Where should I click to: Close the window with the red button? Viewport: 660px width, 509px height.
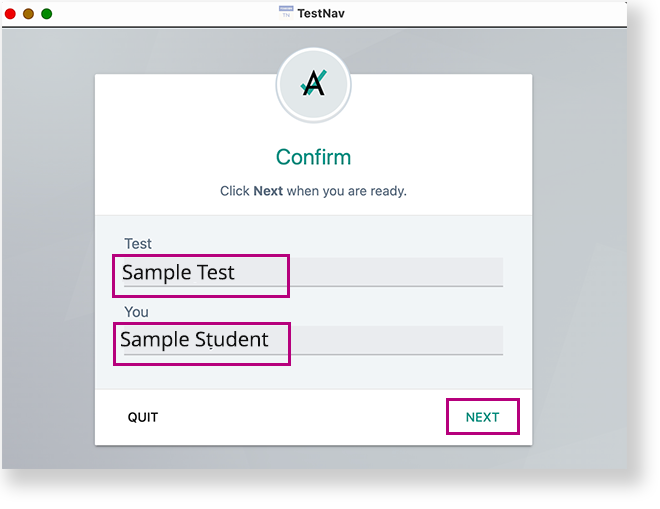point(11,14)
